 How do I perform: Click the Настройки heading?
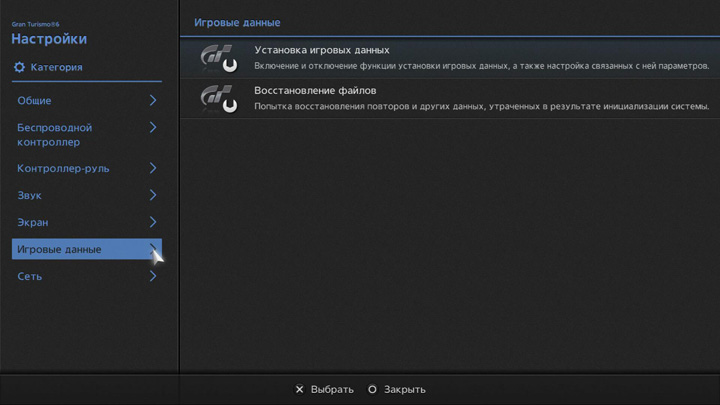click(49, 39)
